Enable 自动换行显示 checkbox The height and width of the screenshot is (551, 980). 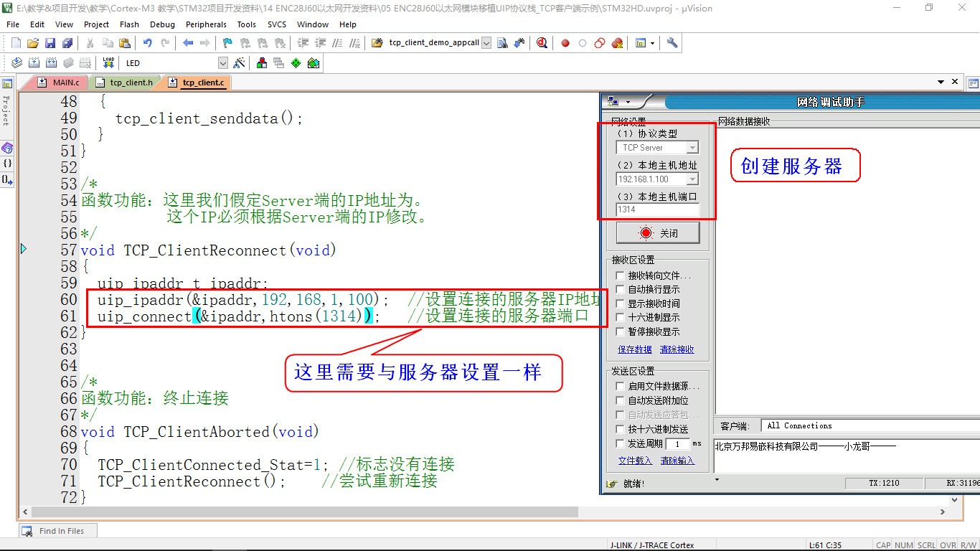click(621, 289)
